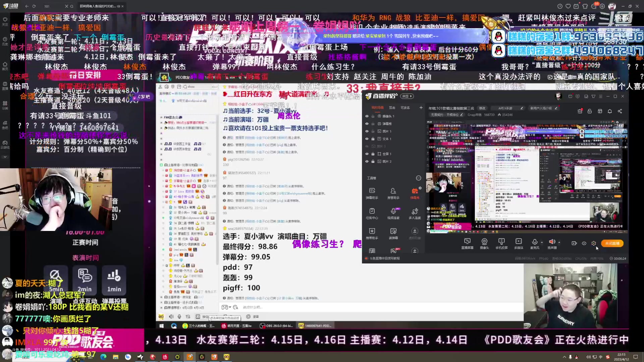The image size is (644, 362).
Task: Open OBS 29.0.0 in the inner taskbar
Action: point(277,326)
